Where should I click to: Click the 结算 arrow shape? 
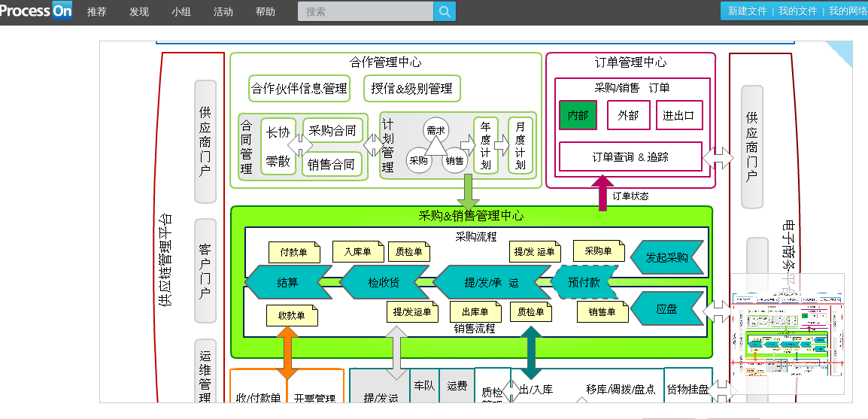click(288, 282)
